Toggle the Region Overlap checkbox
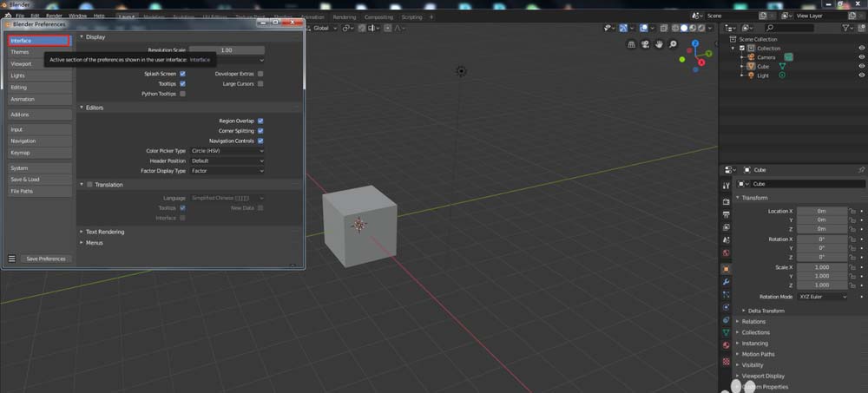 pos(260,121)
